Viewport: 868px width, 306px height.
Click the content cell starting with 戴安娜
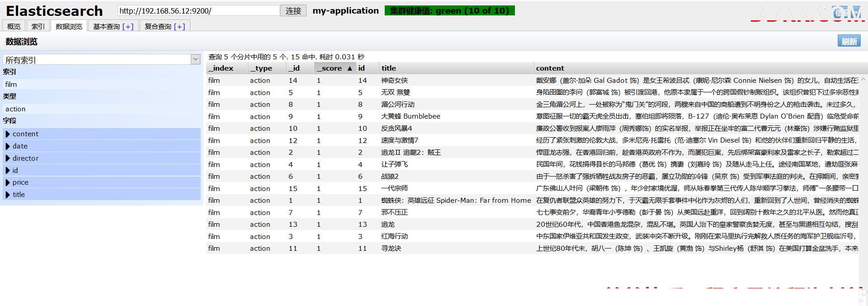(x=697, y=81)
